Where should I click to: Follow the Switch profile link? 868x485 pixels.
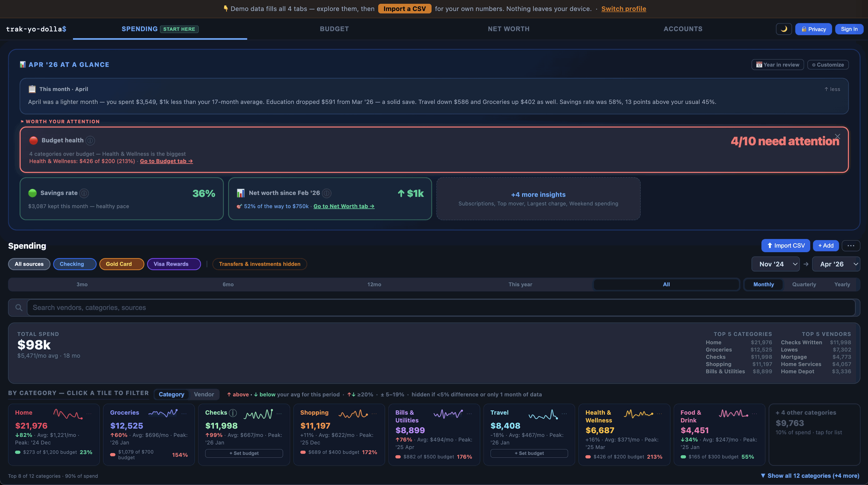click(624, 9)
